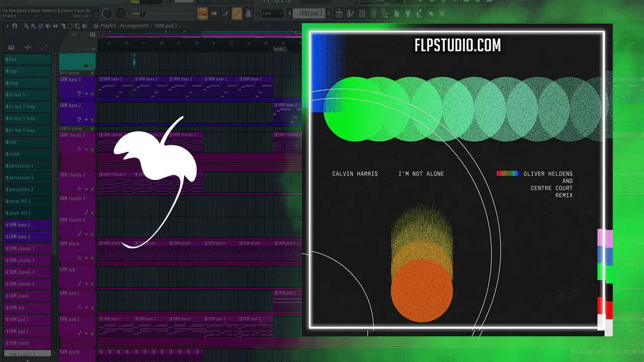Expand SRM chords 1 track dropdown arrow
Viewport: 644px width, 362px height.
point(87,149)
